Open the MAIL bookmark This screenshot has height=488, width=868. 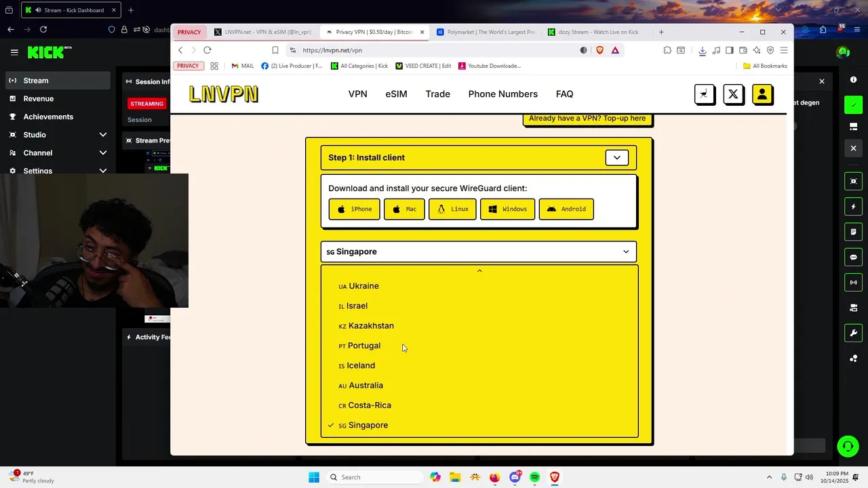pos(243,66)
